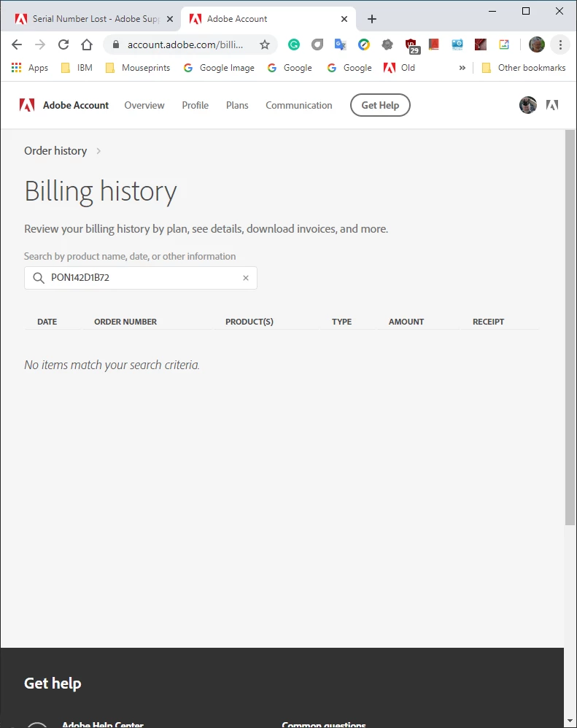Click the RECEIPT column header
The image size is (577, 728).
(488, 322)
